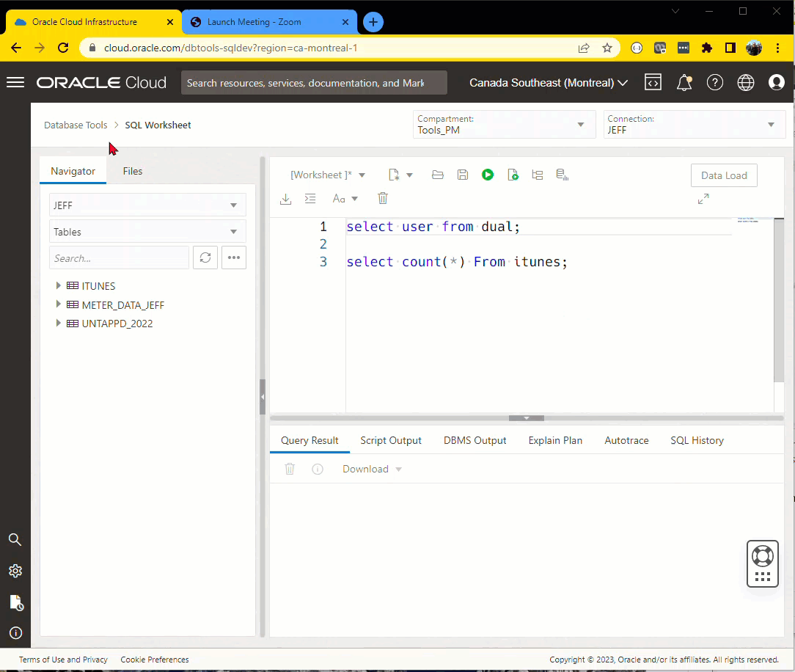The width and height of the screenshot is (795, 672).
Task: Expand the UNTAPPD_2022 table node
Action: tap(59, 323)
